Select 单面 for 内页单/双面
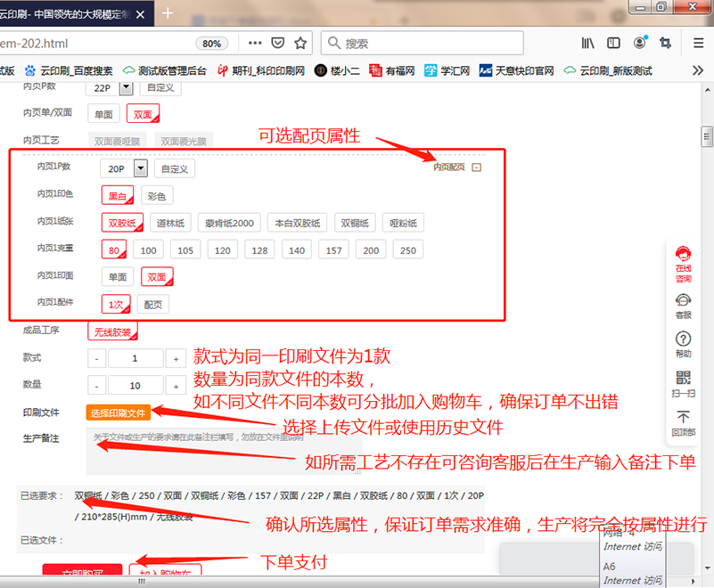The width and height of the screenshot is (714, 588). point(103,113)
